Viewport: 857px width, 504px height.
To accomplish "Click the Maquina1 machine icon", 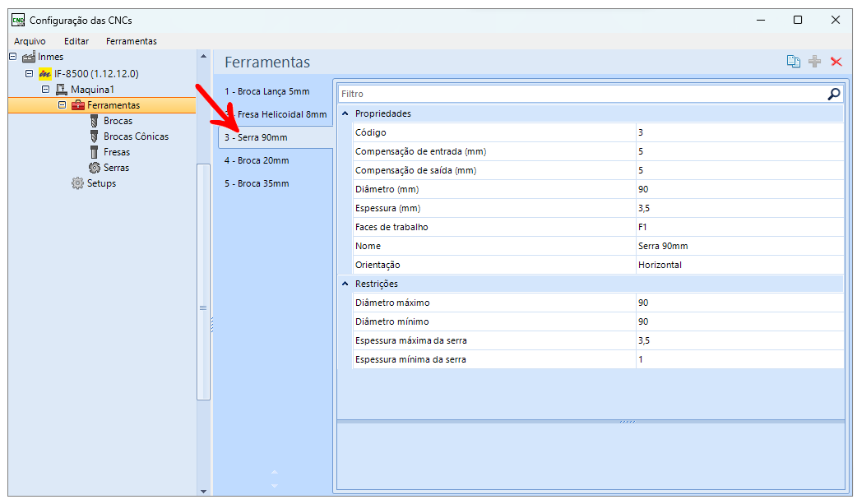I will 61,90.
